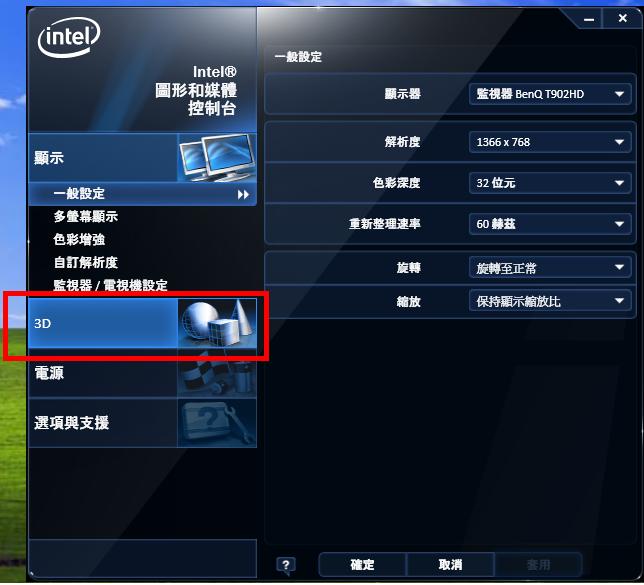
Task: Select the 多螢幕顯示 menu item
Action: 86,216
